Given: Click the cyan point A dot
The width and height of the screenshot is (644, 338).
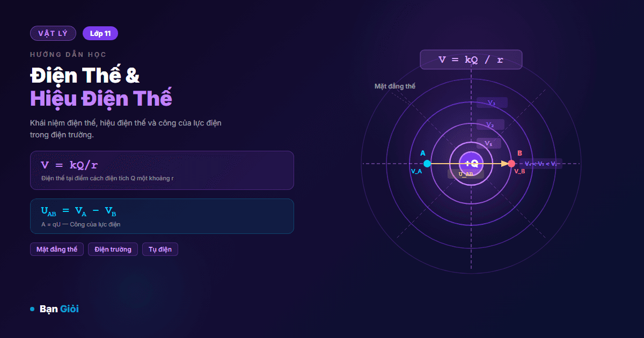Looking at the screenshot, I should 427,164.
